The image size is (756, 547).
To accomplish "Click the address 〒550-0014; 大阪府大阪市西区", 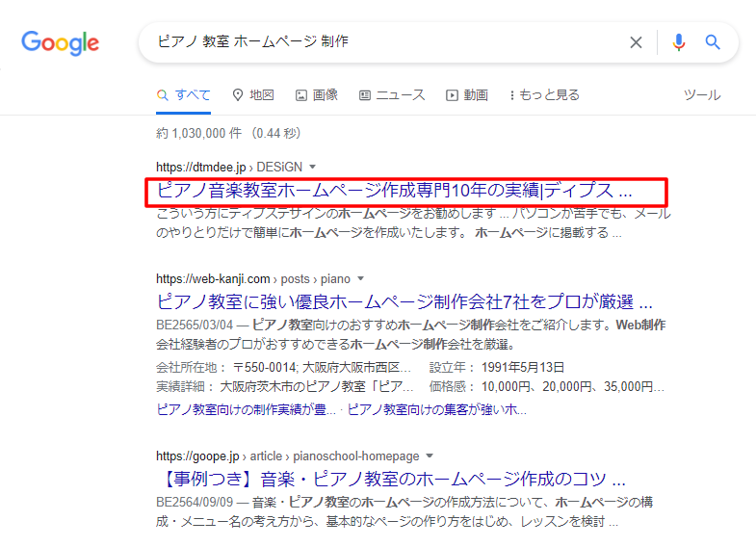I will (x=322, y=368).
